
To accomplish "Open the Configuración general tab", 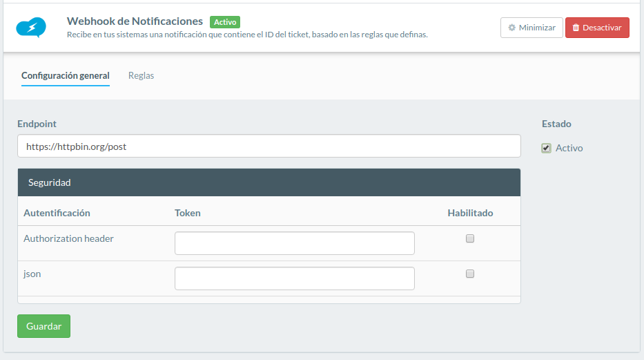I will point(66,75).
